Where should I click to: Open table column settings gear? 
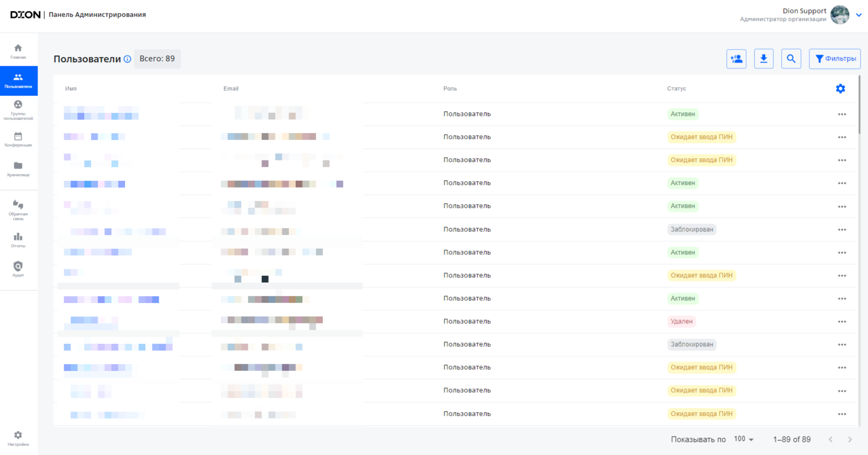[x=840, y=89]
